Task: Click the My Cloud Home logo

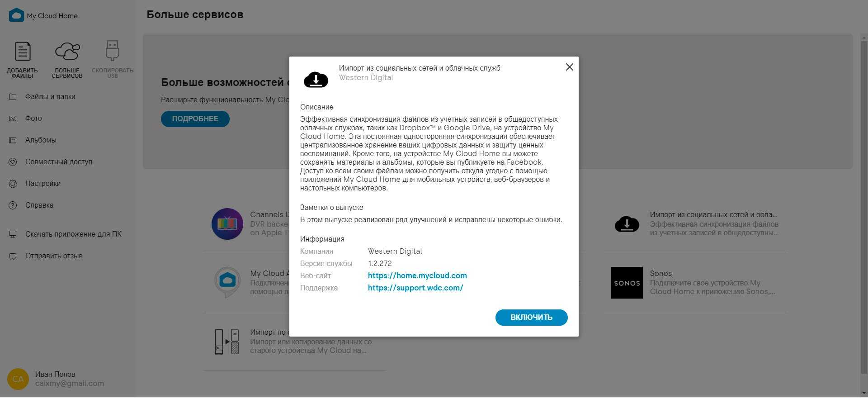Action: [x=17, y=15]
